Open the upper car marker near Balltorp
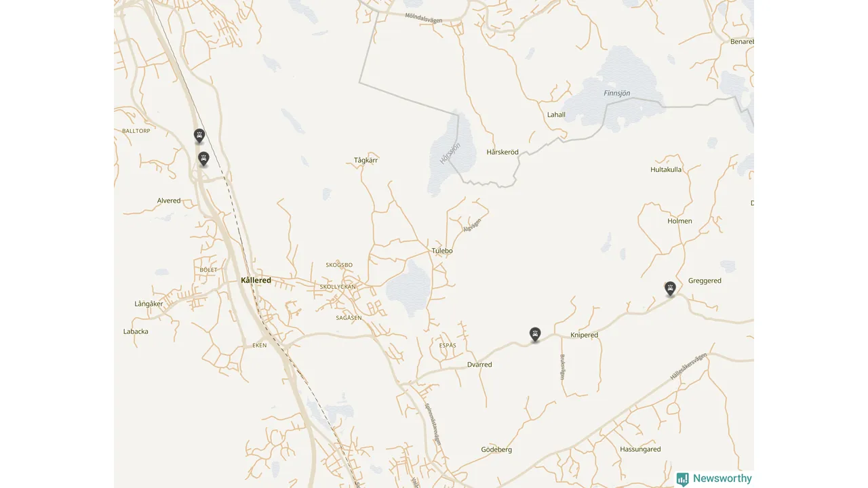868x488 pixels. click(x=199, y=136)
